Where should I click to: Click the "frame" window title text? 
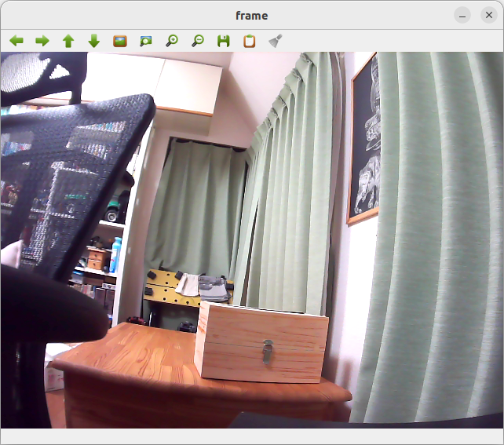coord(251,16)
